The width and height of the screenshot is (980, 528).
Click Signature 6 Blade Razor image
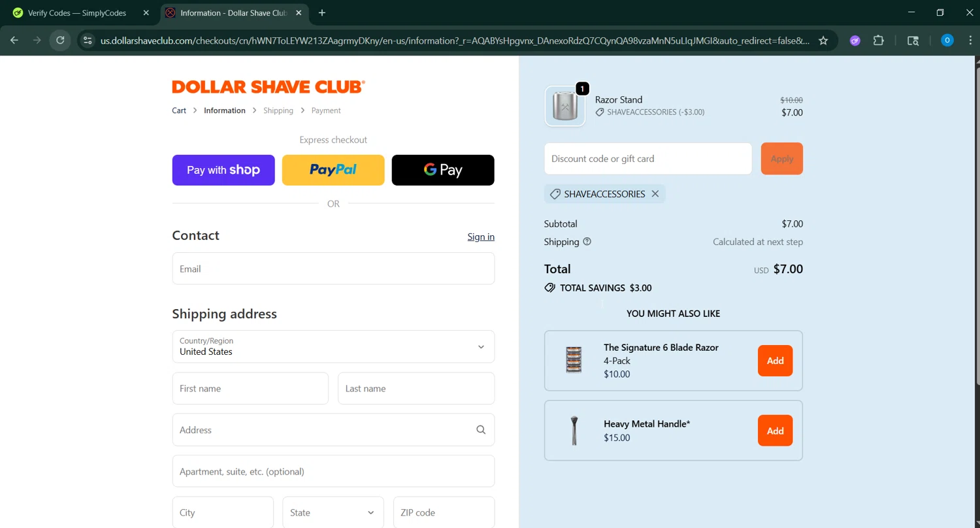pyautogui.click(x=574, y=360)
